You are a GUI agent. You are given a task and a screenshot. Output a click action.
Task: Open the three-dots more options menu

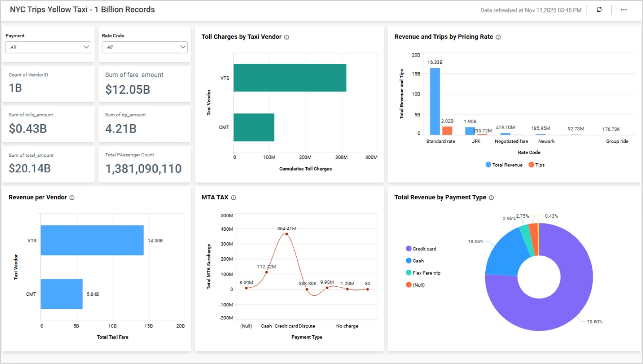coord(623,10)
